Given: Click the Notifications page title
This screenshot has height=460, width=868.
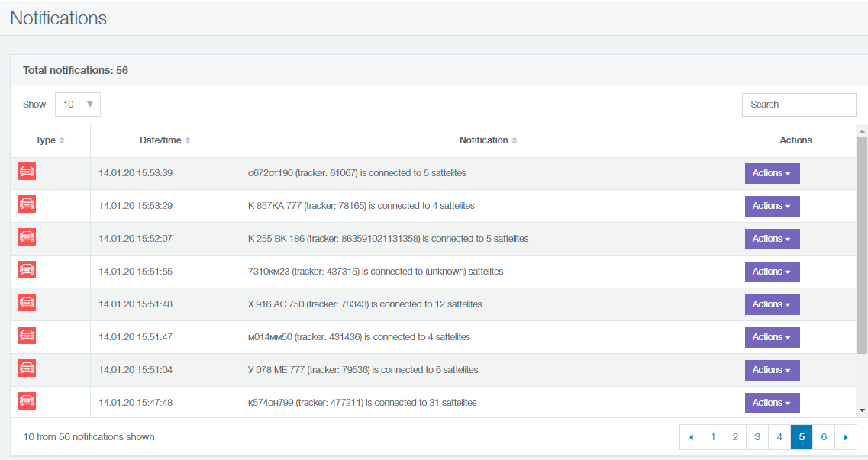Looking at the screenshot, I should point(59,18).
